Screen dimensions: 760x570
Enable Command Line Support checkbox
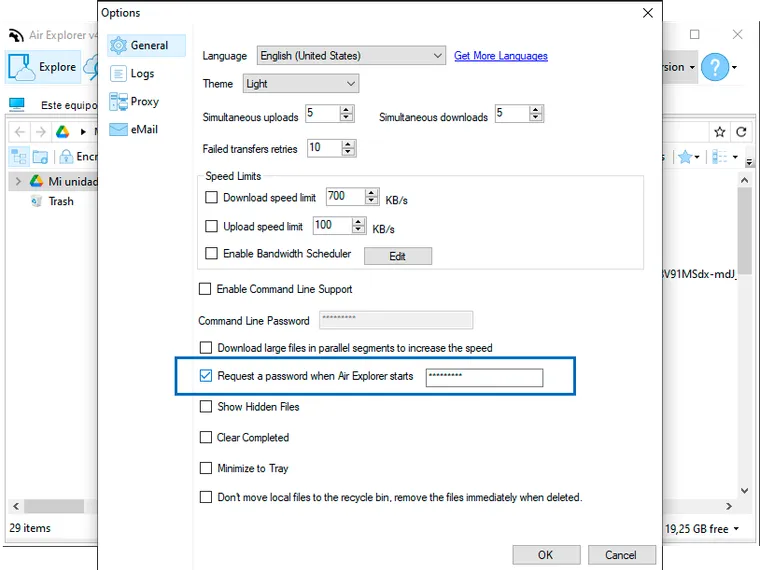(205, 289)
